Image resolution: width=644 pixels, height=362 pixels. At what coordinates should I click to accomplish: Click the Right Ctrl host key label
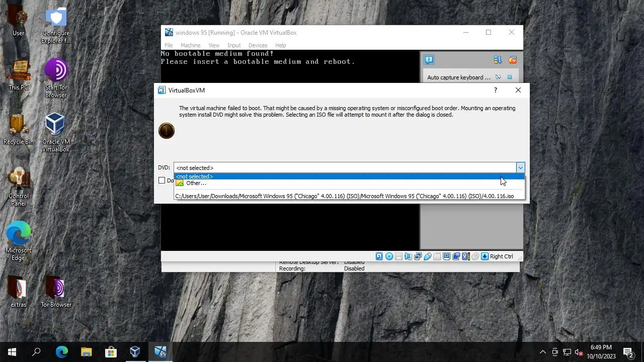(x=502, y=256)
